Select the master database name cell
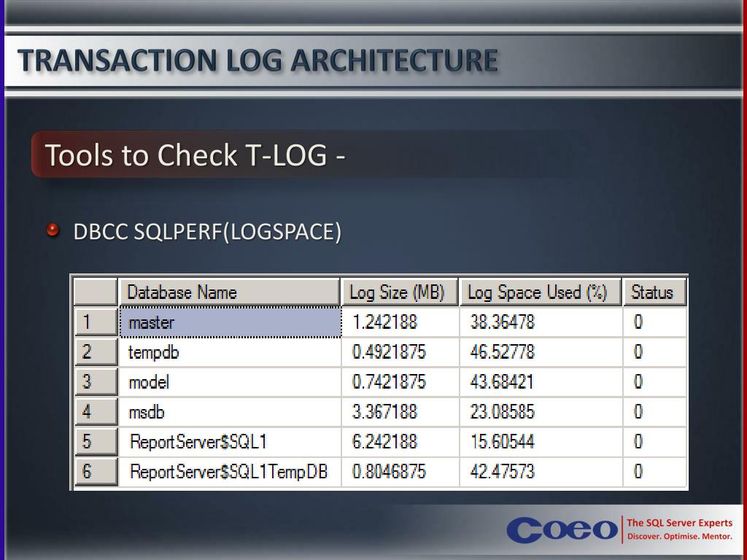Viewport: 747px width, 560px height. click(x=231, y=322)
